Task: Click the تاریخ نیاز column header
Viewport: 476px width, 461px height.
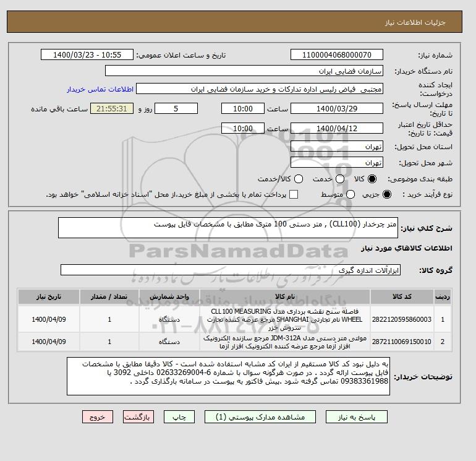Action: pos(49,296)
